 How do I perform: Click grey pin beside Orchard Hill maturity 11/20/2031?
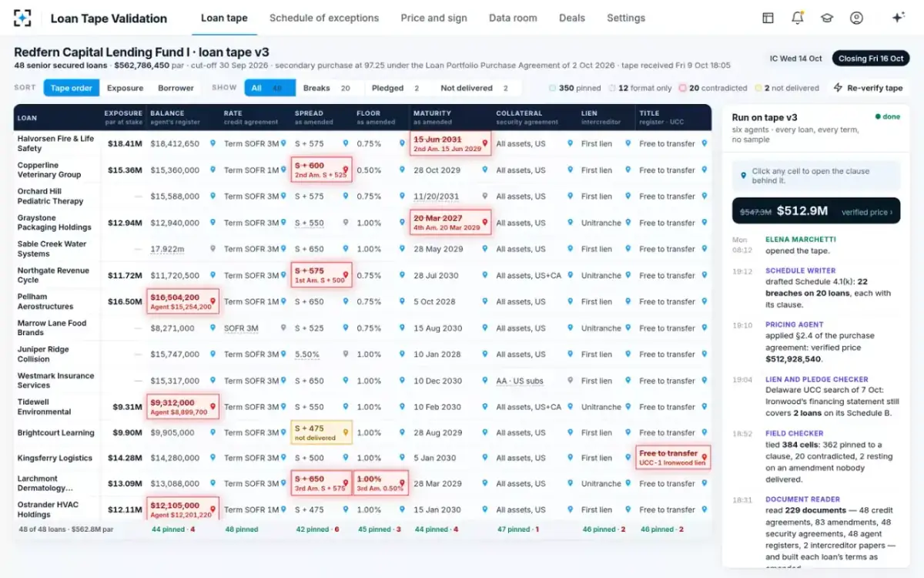tap(484, 197)
